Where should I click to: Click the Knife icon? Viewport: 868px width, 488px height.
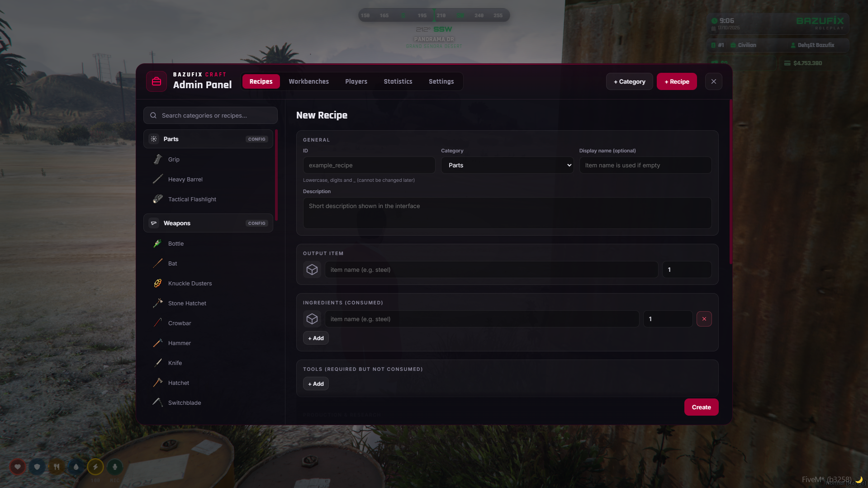tap(158, 363)
